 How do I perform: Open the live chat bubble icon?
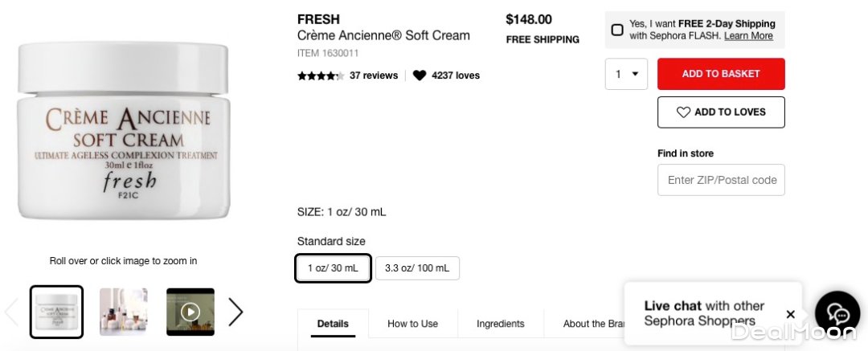pos(837,314)
